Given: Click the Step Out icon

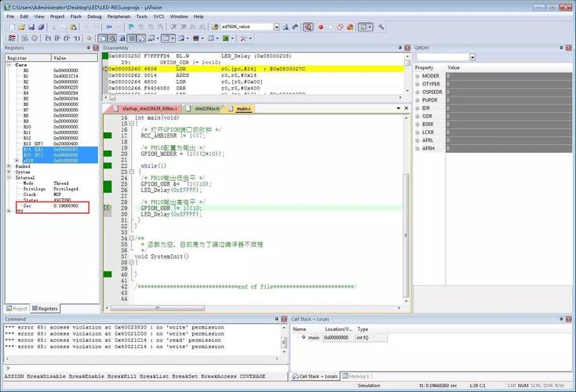Looking at the screenshot, I should (x=67, y=38).
